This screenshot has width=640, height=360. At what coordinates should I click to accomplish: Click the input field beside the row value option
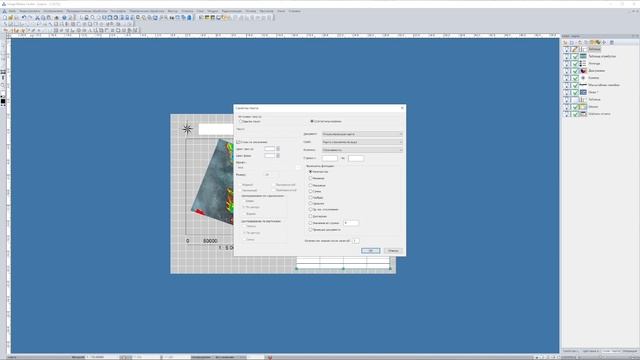point(351,223)
